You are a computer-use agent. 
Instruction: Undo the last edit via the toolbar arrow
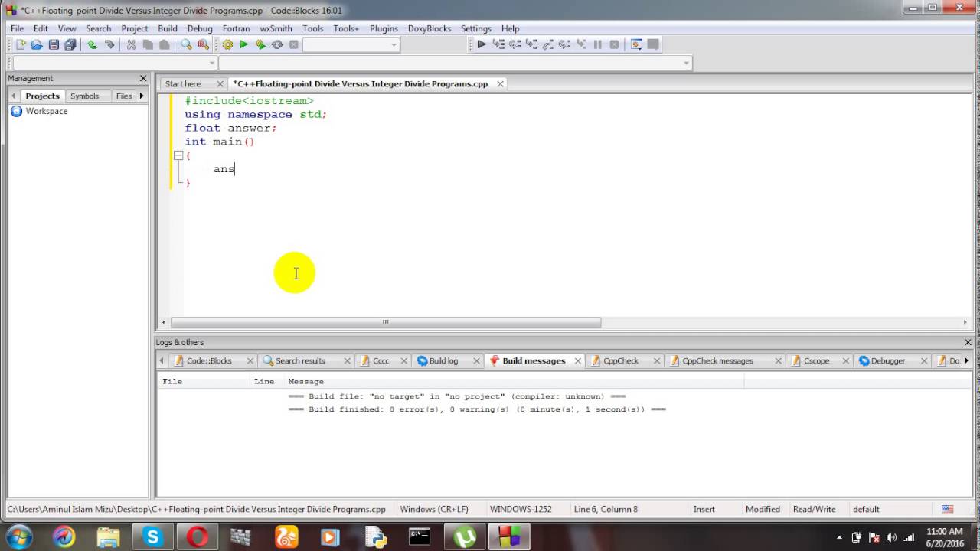click(x=92, y=44)
